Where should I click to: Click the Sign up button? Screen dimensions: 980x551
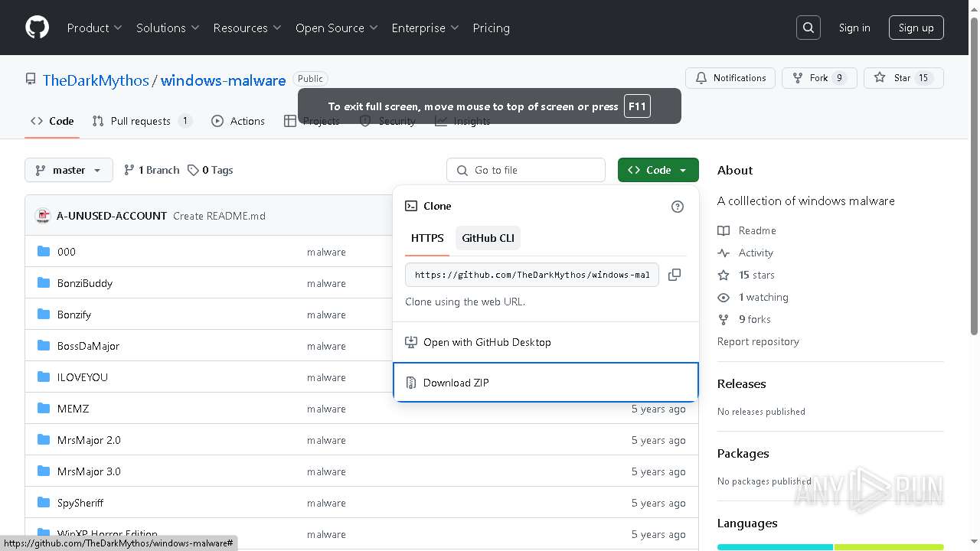[x=916, y=28]
